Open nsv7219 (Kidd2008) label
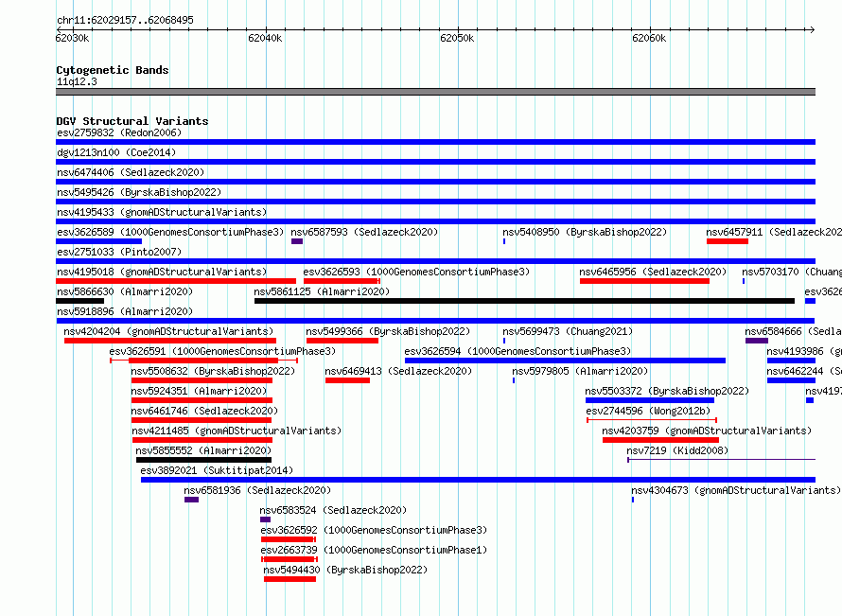 click(x=677, y=450)
